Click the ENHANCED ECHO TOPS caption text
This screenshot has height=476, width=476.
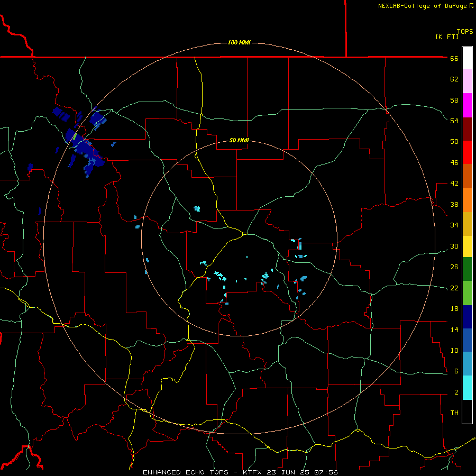(x=186, y=472)
